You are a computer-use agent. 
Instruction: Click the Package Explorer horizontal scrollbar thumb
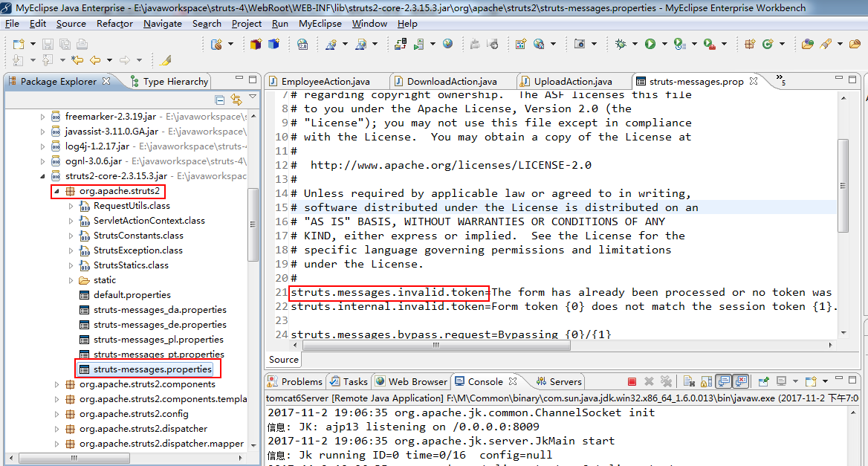(74, 458)
